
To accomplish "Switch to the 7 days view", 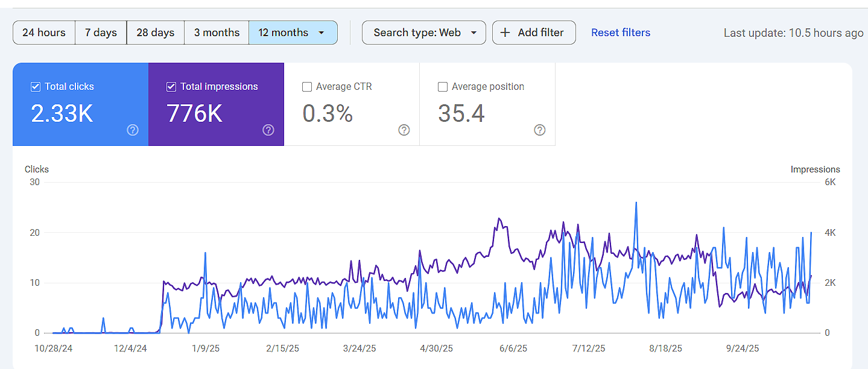I will [x=100, y=33].
